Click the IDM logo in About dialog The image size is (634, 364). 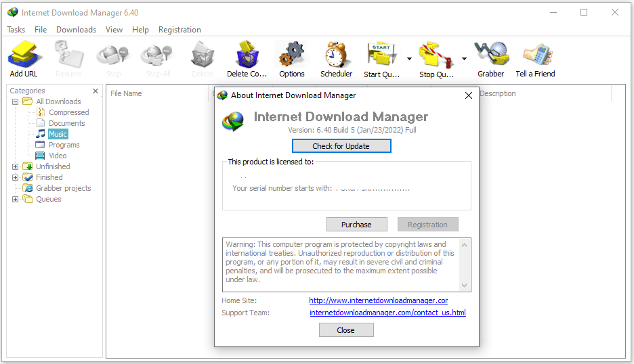233,121
